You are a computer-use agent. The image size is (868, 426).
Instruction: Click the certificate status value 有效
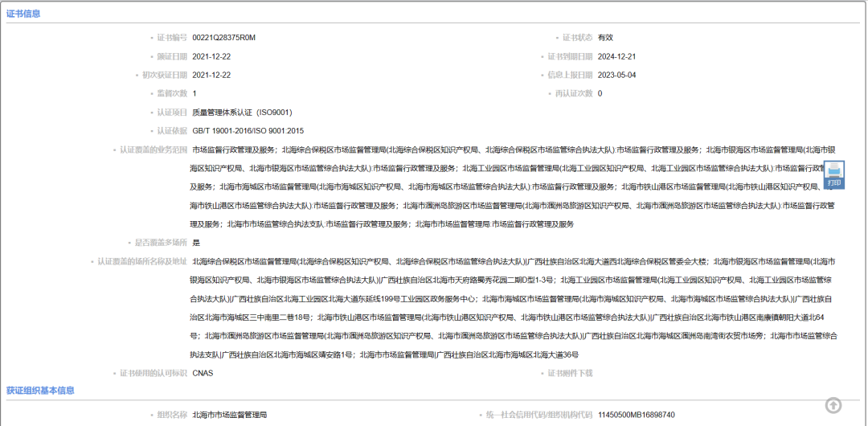pos(605,38)
